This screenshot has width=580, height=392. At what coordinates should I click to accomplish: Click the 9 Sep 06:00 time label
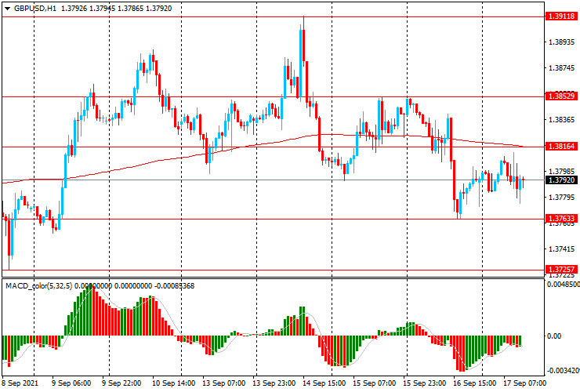[x=71, y=383]
